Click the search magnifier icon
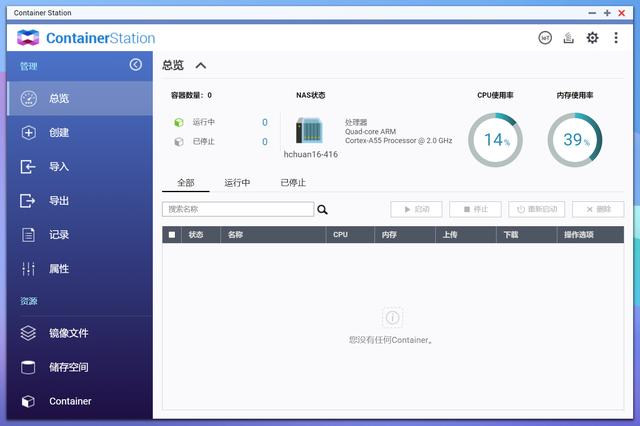This screenshot has height=426, width=640. pyautogui.click(x=322, y=210)
